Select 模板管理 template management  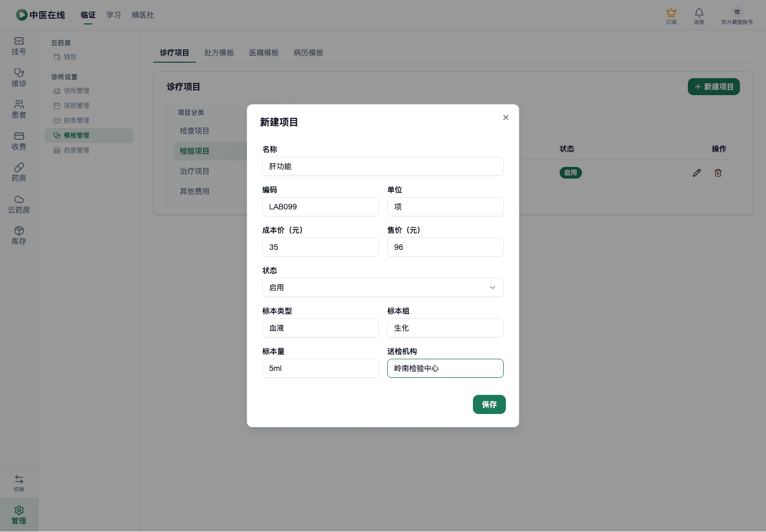click(x=88, y=136)
